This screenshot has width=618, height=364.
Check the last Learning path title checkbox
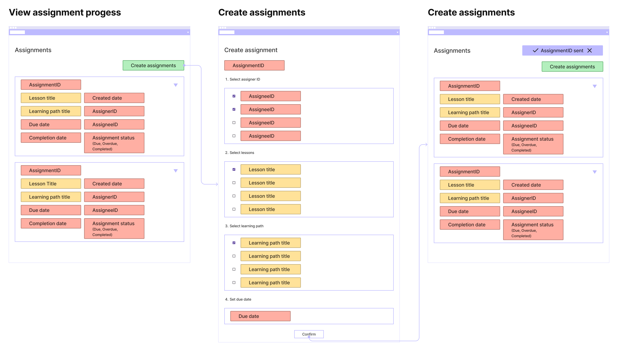pyautogui.click(x=234, y=283)
